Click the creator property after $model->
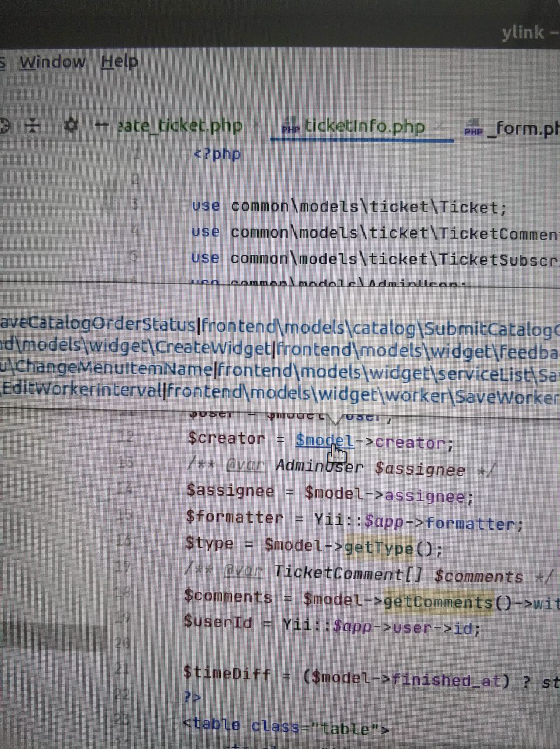Image resolution: width=560 pixels, height=749 pixels. click(x=410, y=442)
